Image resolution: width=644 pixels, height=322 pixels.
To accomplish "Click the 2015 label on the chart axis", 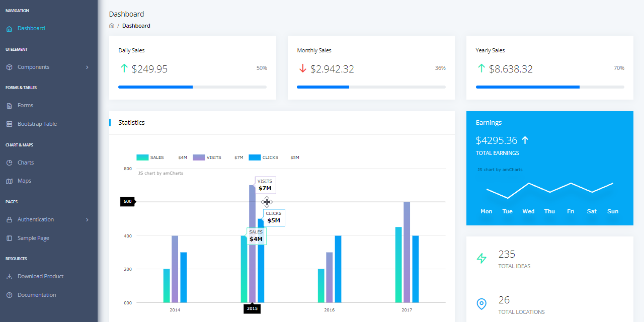I will [252, 308].
